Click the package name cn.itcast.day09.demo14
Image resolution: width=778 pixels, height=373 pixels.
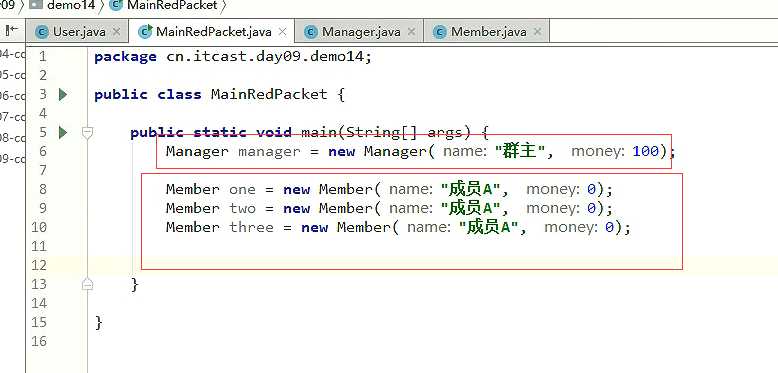coord(265,57)
